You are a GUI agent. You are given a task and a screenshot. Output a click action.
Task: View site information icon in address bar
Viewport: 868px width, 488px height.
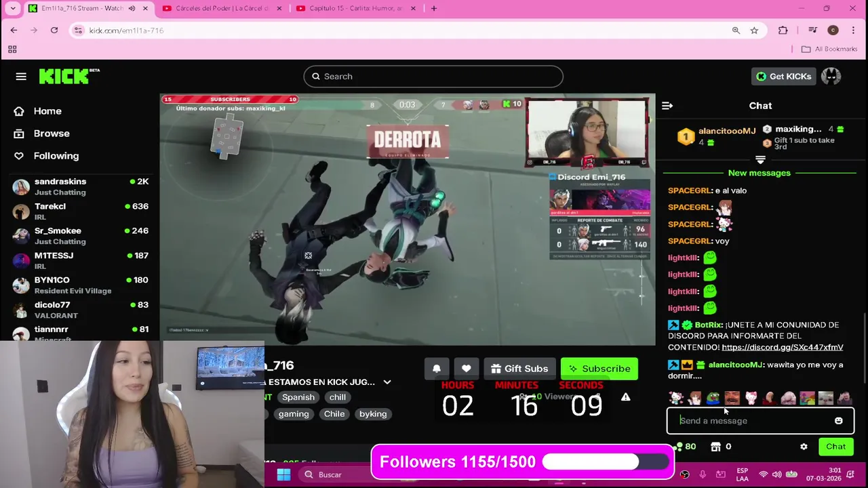(78, 30)
